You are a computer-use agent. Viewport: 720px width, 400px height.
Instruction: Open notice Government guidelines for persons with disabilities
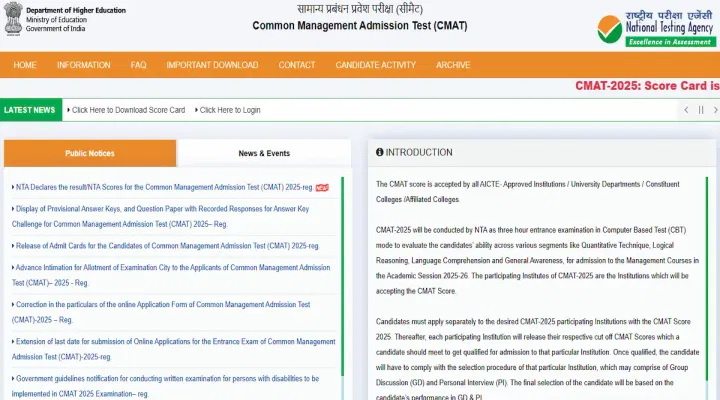pos(165,386)
